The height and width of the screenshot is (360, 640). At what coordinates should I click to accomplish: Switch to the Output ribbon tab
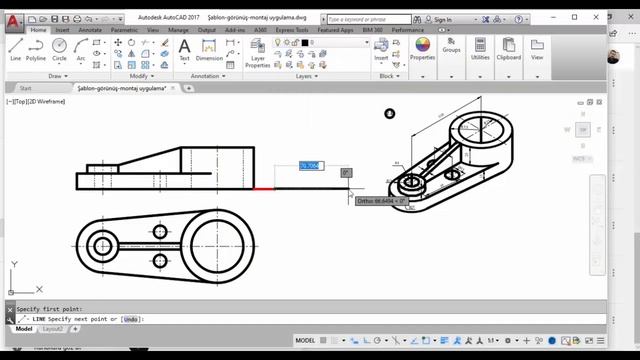(207, 30)
